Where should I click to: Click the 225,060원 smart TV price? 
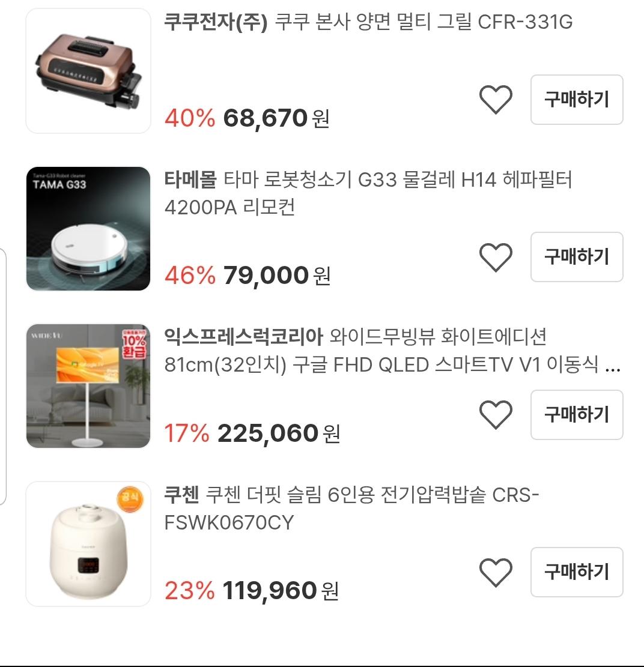pos(278,433)
